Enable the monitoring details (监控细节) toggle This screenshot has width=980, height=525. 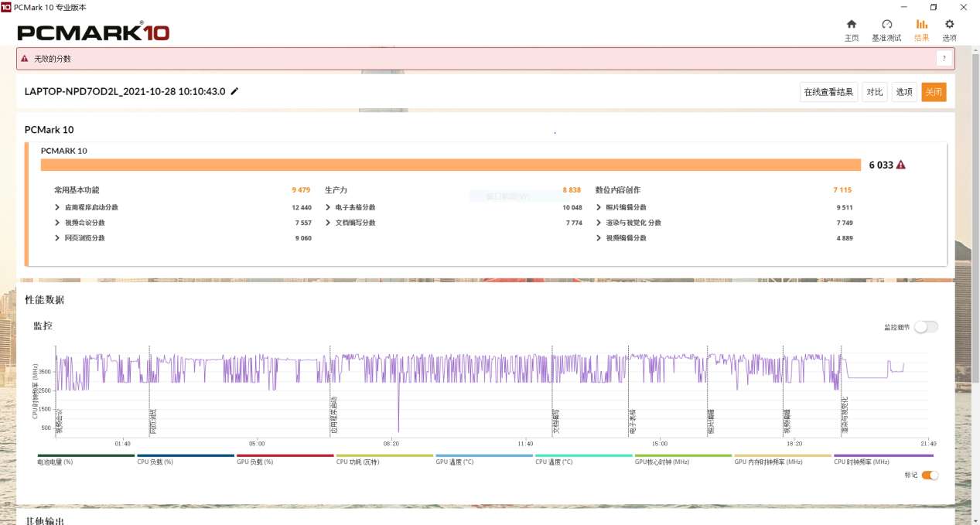pyautogui.click(x=926, y=327)
